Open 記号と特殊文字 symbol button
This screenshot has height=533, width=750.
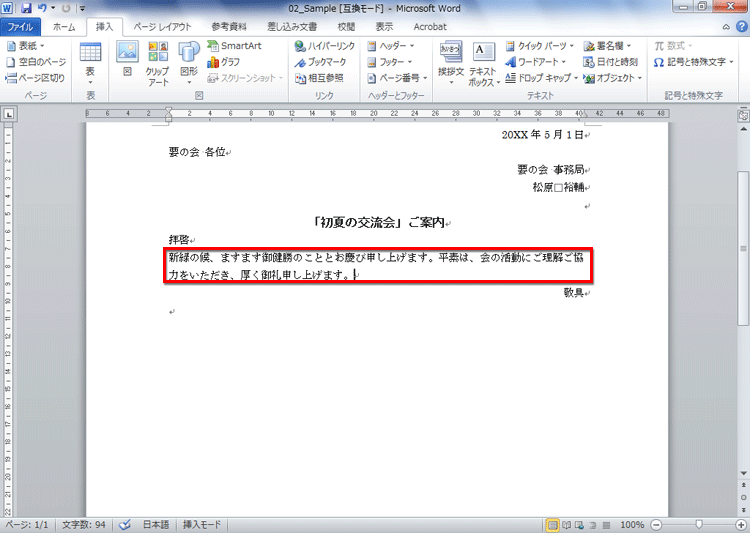click(694, 62)
